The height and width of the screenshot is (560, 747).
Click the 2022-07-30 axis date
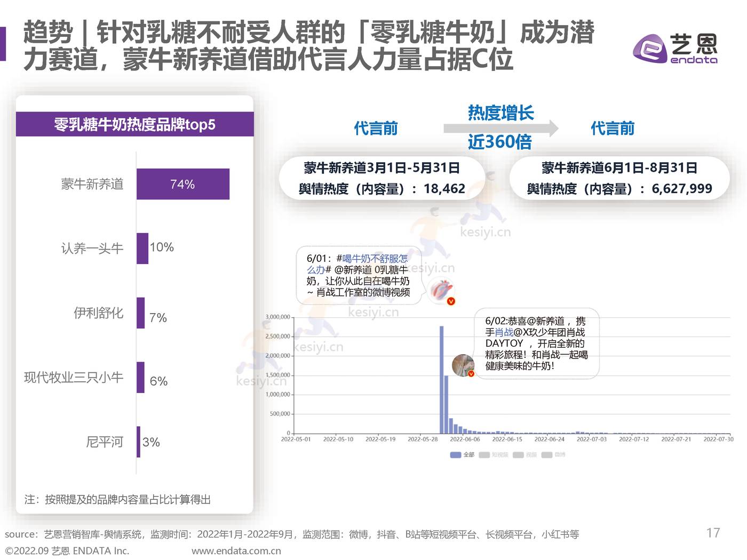pos(718,439)
